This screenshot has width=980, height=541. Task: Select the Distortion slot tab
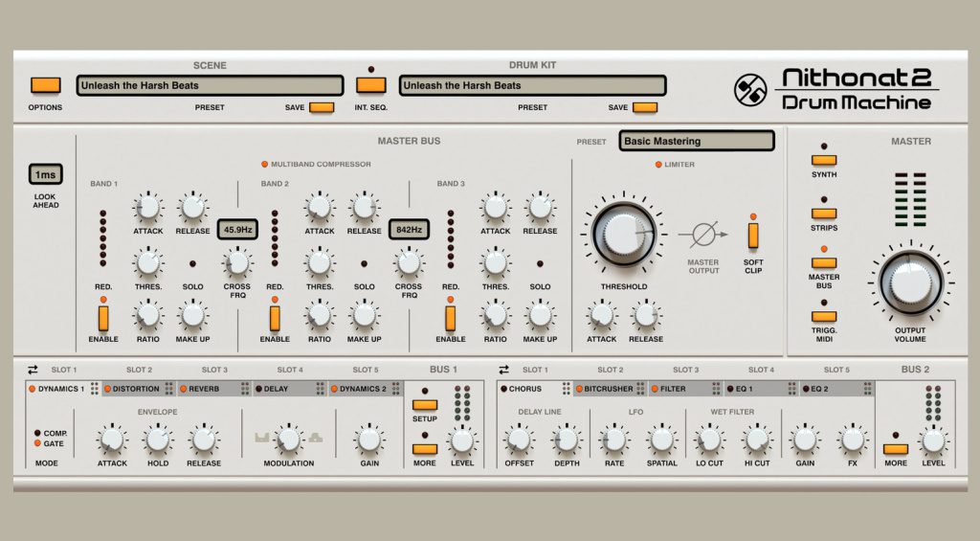(x=139, y=389)
